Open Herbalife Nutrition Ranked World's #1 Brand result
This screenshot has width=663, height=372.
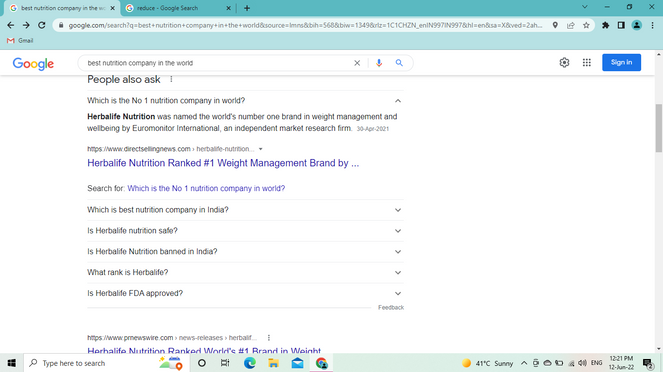pyautogui.click(x=204, y=350)
